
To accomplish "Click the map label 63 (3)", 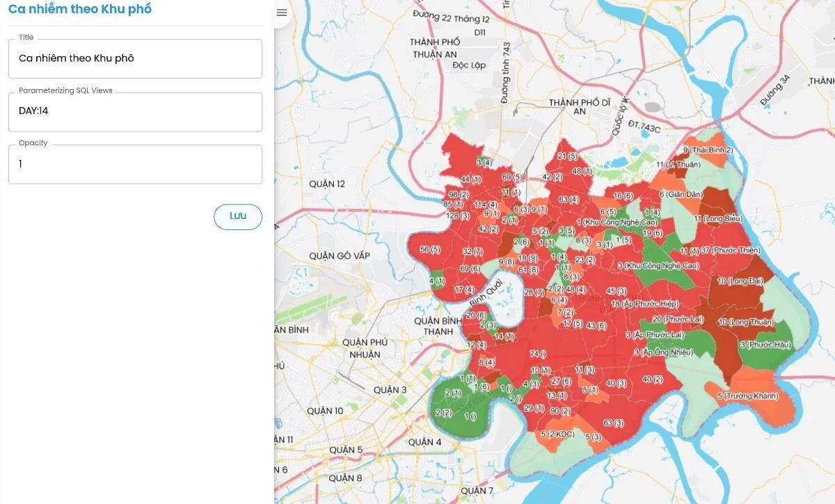I will coord(613,423).
